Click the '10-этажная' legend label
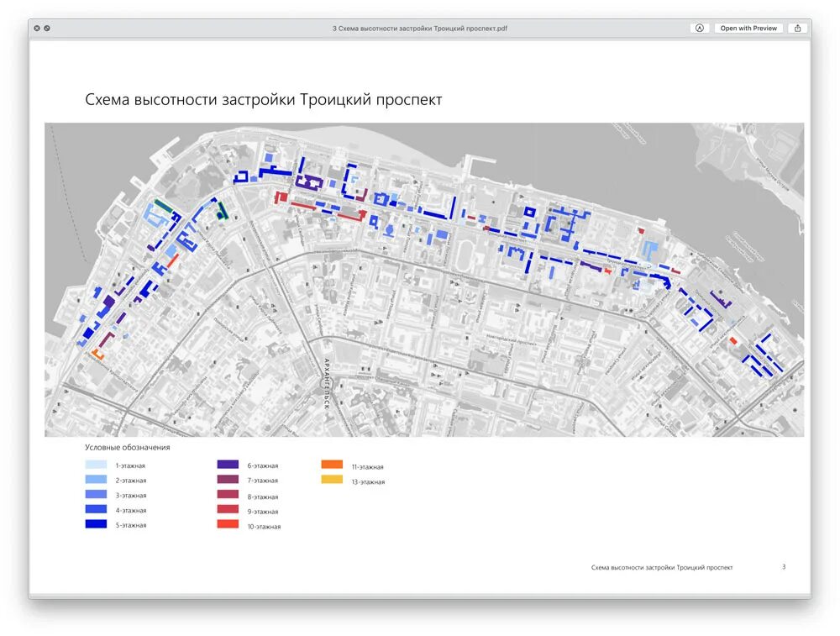The image size is (840, 636). point(264,527)
